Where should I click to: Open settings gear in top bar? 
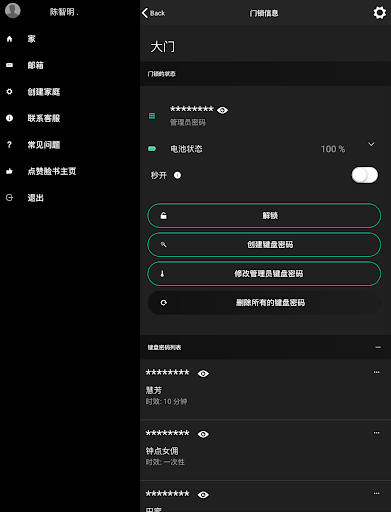379,13
